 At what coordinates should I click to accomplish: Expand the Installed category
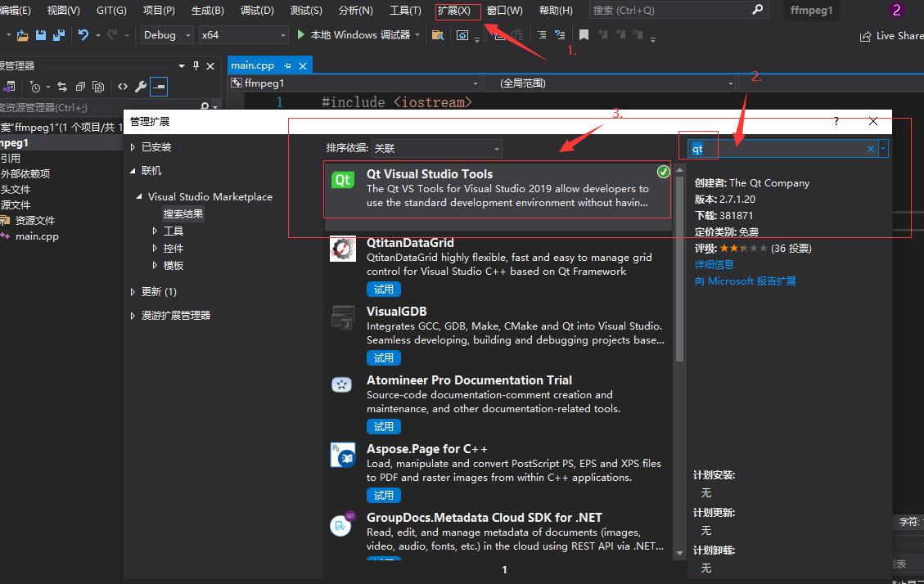133,147
